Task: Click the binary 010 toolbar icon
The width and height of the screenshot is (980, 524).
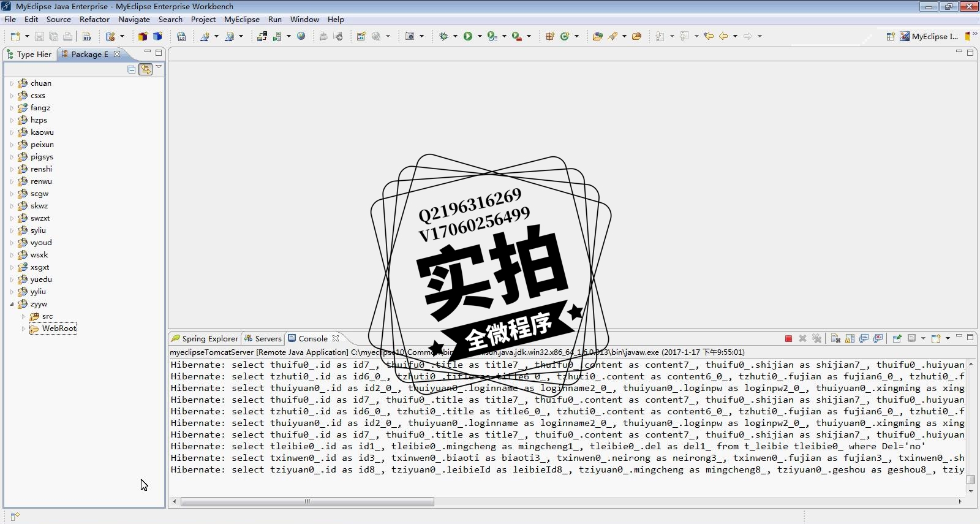Action: (87, 36)
